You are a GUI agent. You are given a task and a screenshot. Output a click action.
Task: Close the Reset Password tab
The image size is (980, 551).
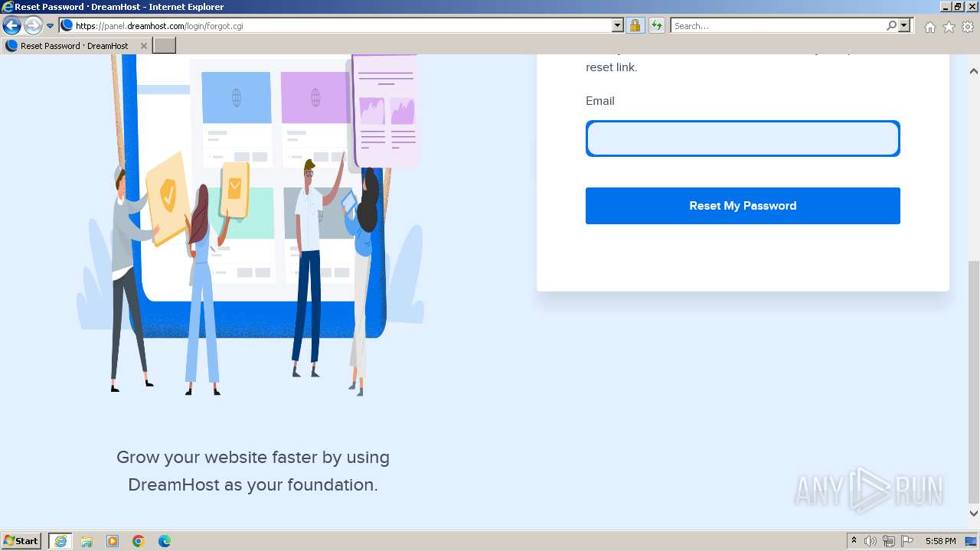pos(143,46)
